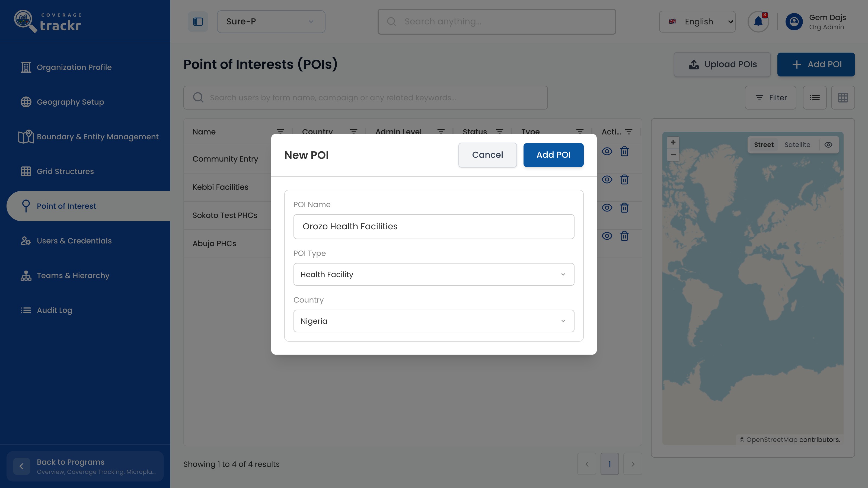
Task: Zoom in on the map
Action: coord(673,142)
